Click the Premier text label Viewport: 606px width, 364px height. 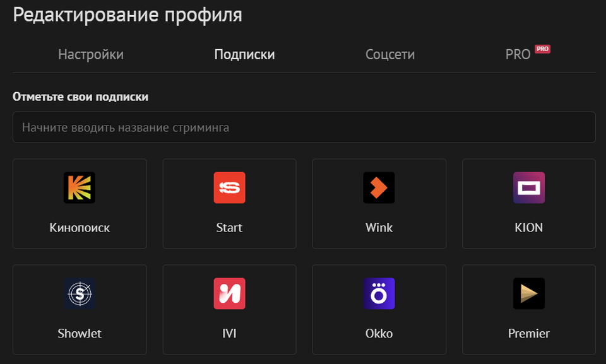528,333
